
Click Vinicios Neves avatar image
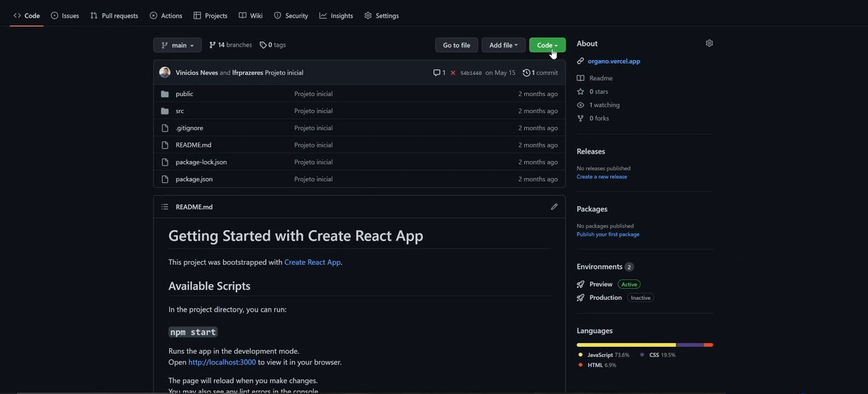(164, 73)
